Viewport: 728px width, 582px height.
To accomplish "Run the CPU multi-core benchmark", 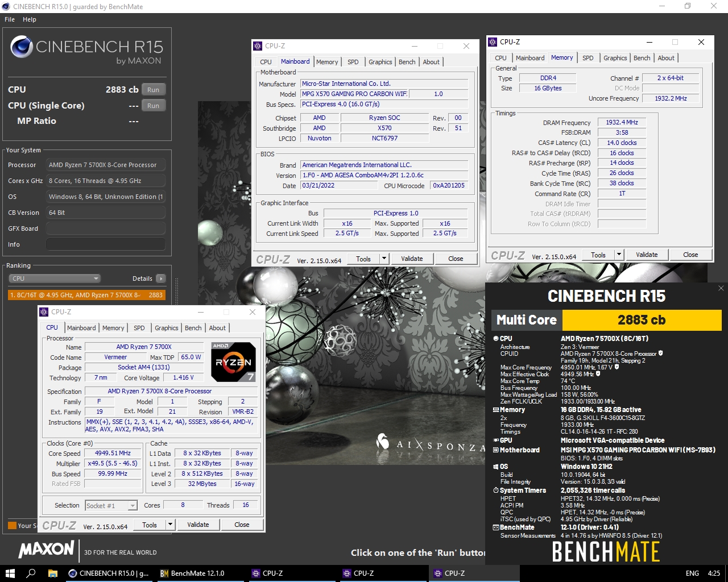I will point(154,90).
